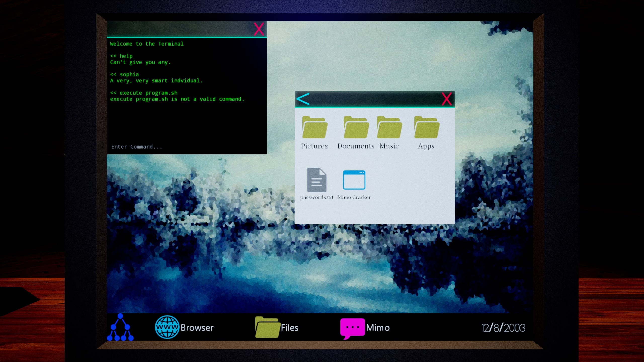Click the Browser label in the taskbar

(x=197, y=328)
